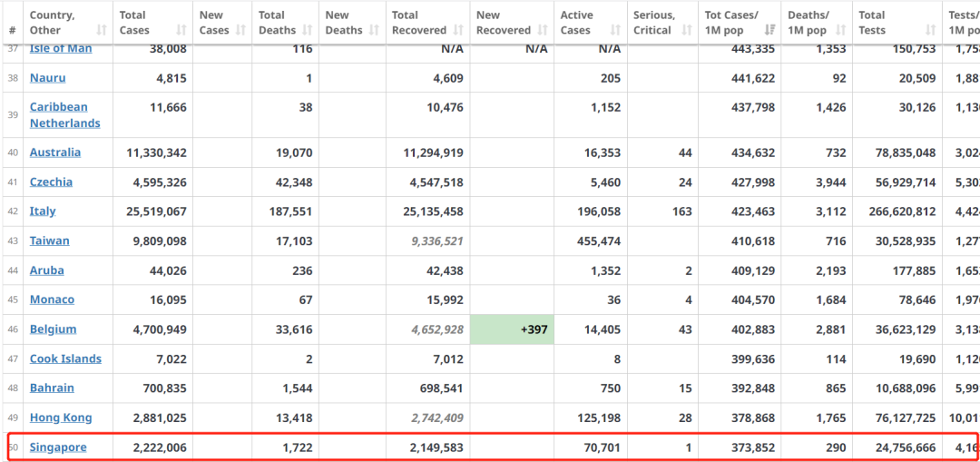Sort by Total Cases sort arrows
Viewport: 980px width, 462px height.
click(x=181, y=30)
